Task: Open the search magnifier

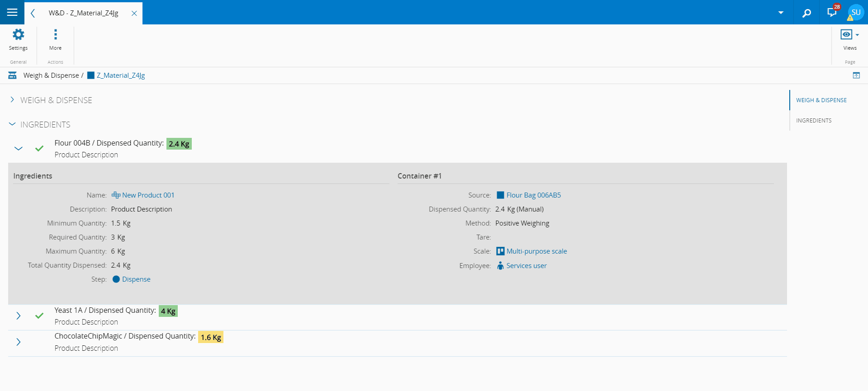Action: [806, 13]
